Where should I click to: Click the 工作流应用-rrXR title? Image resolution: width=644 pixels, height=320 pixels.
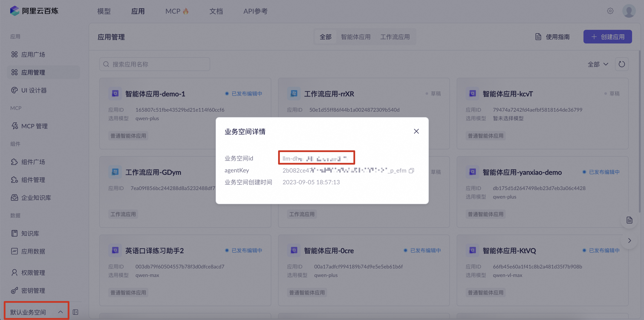tap(329, 94)
